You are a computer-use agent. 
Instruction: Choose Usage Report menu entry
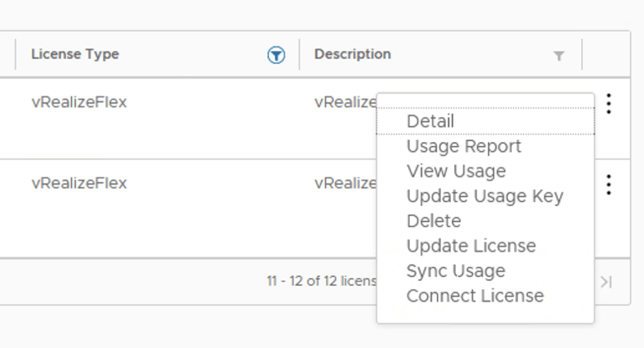[x=464, y=146]
